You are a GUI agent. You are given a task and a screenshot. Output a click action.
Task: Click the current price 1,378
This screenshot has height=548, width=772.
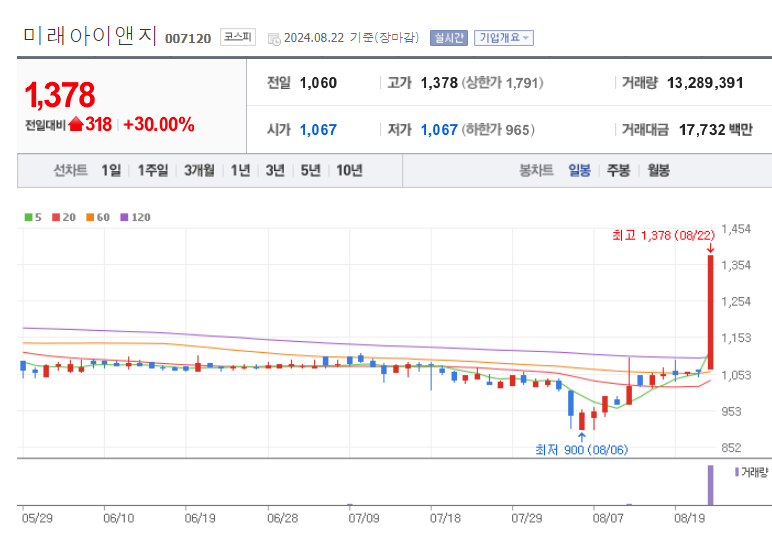pyautogui.click(x=60, y=95)
